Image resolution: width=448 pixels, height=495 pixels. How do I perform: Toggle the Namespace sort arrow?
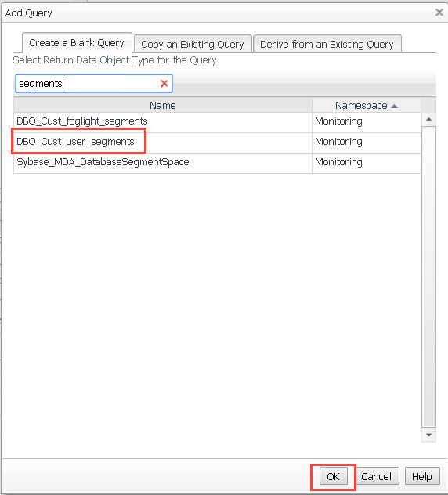tap(394, 106)
